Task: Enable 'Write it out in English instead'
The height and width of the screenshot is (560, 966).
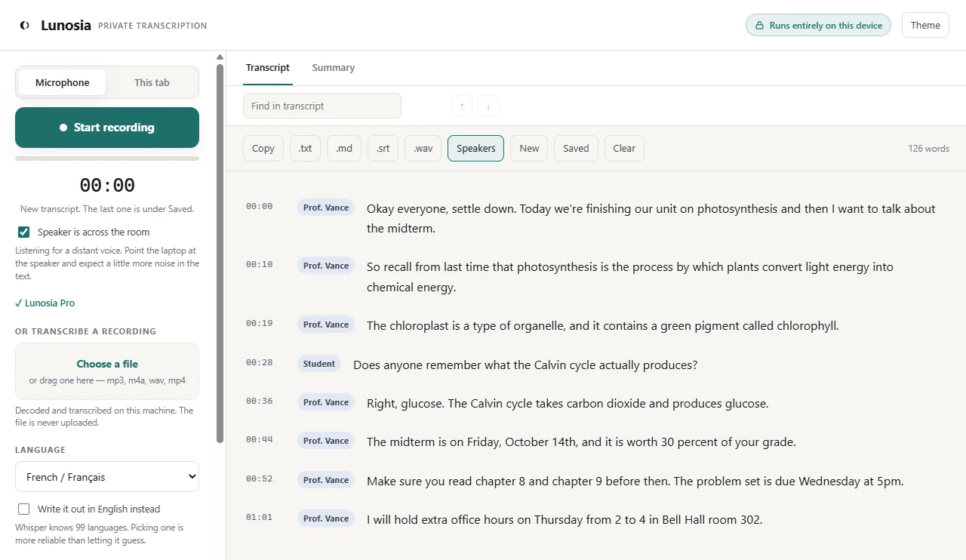Action: pyautogui.click(x=24, y=509)
